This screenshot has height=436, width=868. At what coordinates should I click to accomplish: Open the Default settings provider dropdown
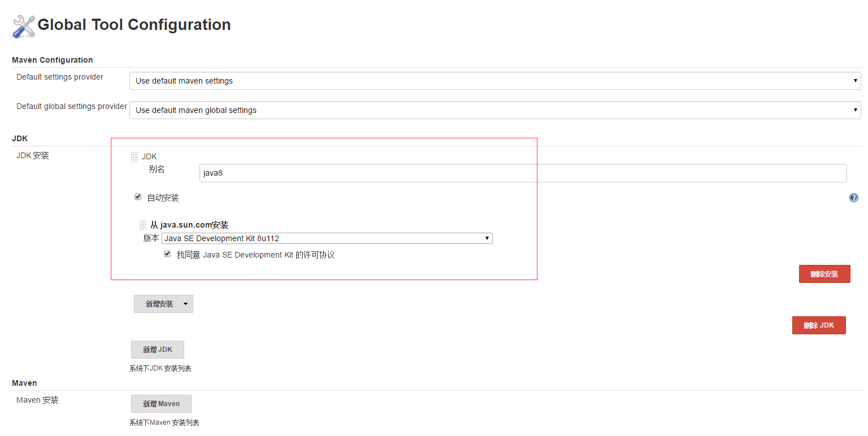point(855,81)
